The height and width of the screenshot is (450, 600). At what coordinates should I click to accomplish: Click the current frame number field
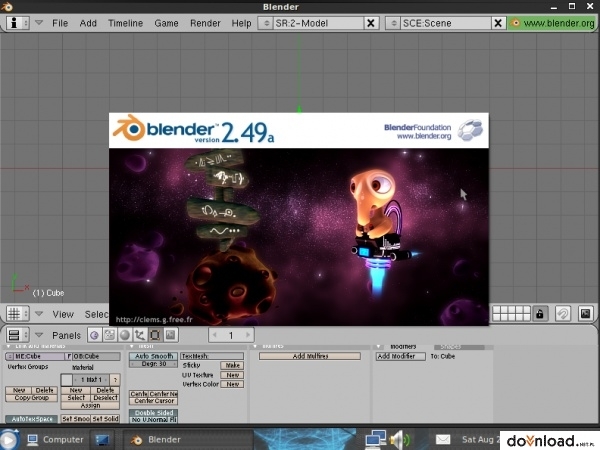click(231, 335)
